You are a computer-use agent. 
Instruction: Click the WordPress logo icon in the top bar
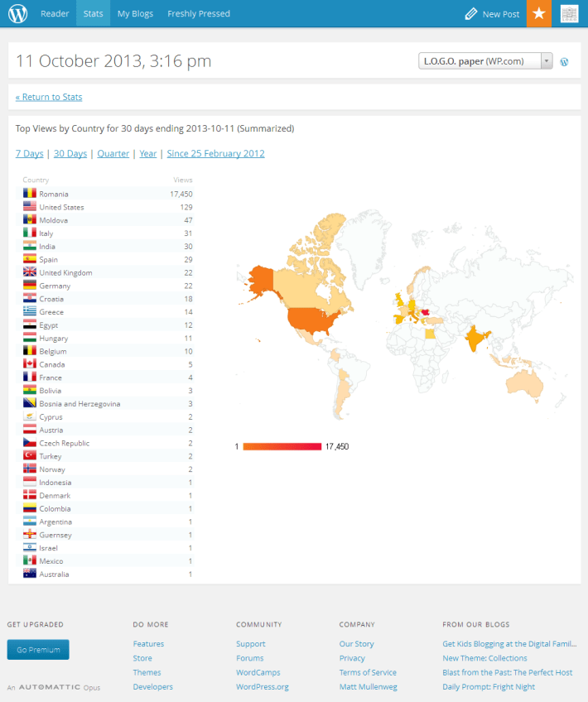[x=18, y=13]
